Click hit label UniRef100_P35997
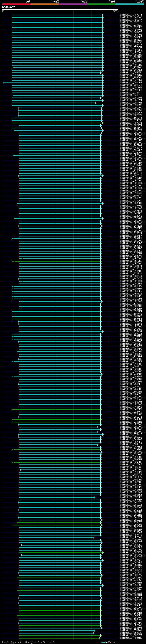Viewport: 146px width, 644px height. 131,588
